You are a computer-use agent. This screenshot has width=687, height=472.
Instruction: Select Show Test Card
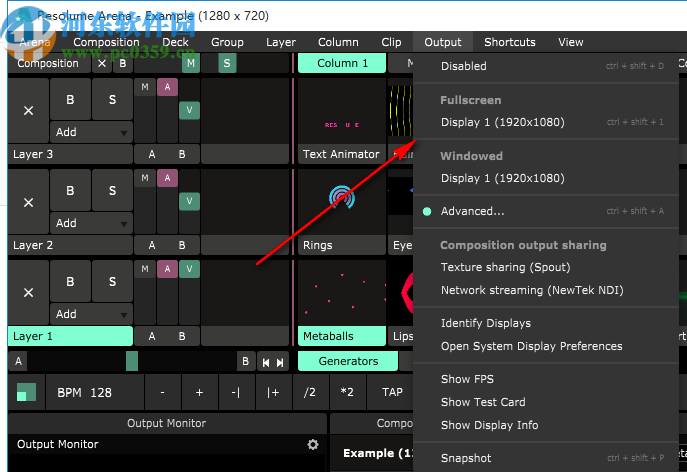tap(546, 402)
